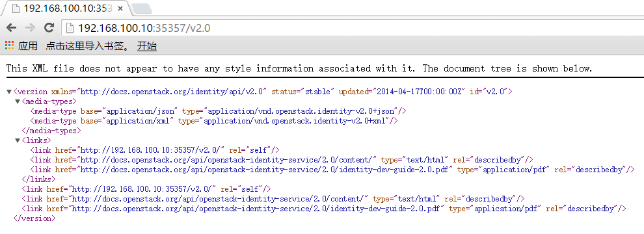Go back to the previous page
The width and height of the screenshot is (644, 234).
tap(11, 28)
